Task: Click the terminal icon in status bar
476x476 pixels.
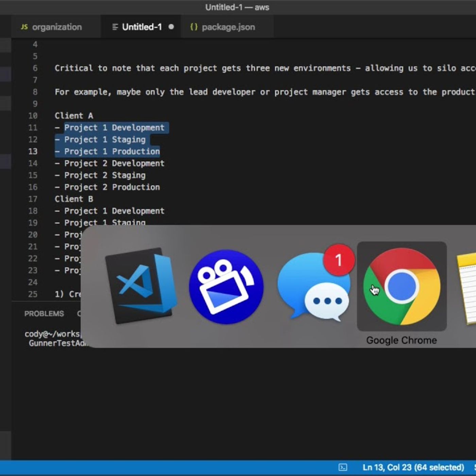Action: click(x=343, y=468)
